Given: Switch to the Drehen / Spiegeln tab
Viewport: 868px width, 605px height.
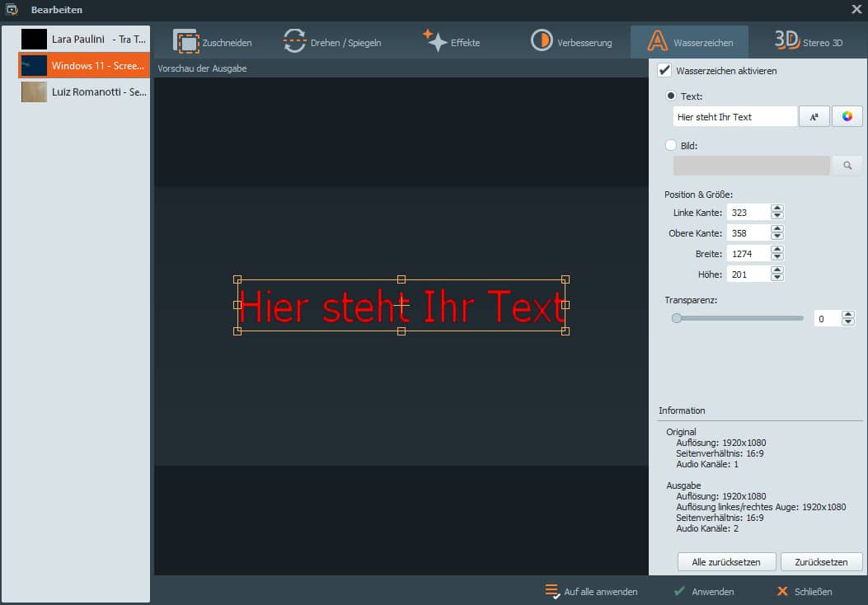Looking at the screenshot, I should 332,42.
